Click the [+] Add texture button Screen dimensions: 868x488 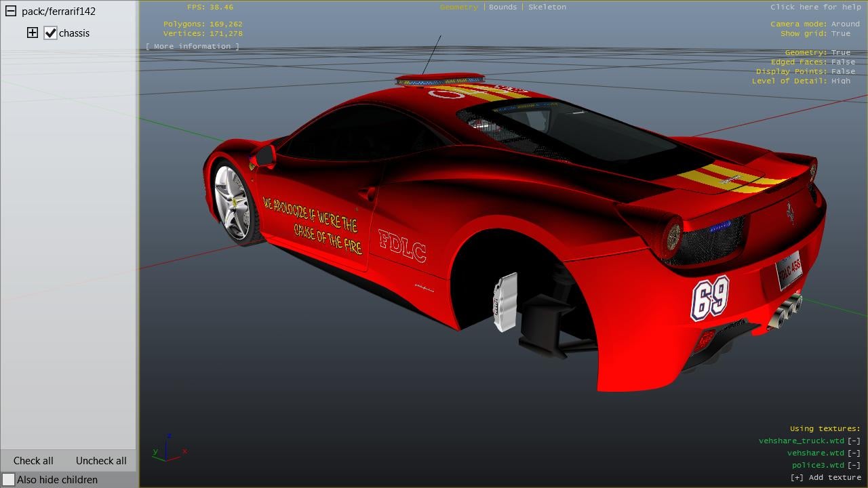click(825, 477)
